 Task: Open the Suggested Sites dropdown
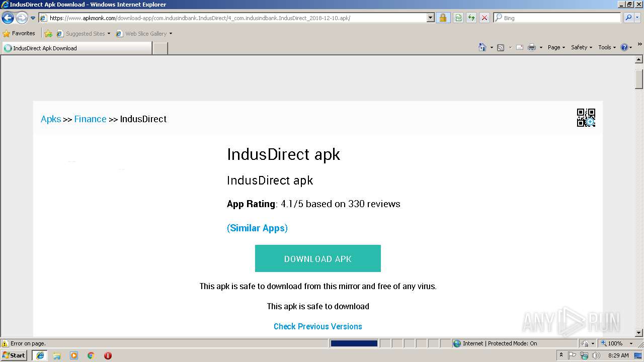click(x=84, y=34)
